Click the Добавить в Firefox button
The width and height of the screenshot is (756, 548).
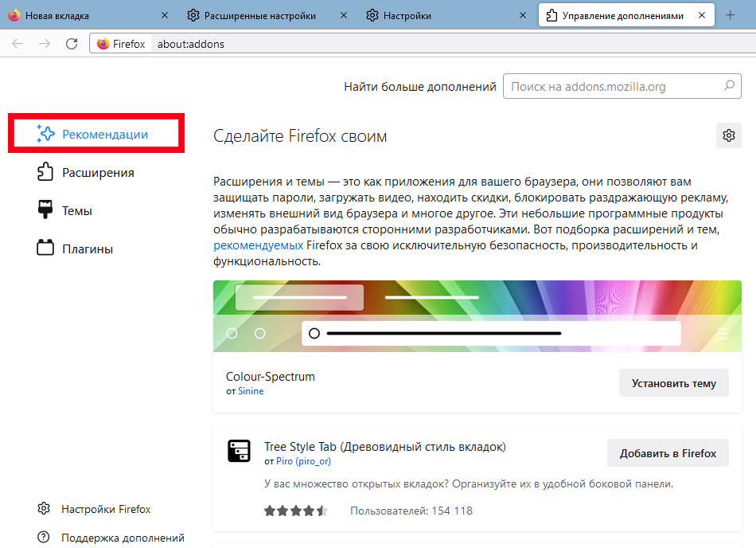coord(668,453)
